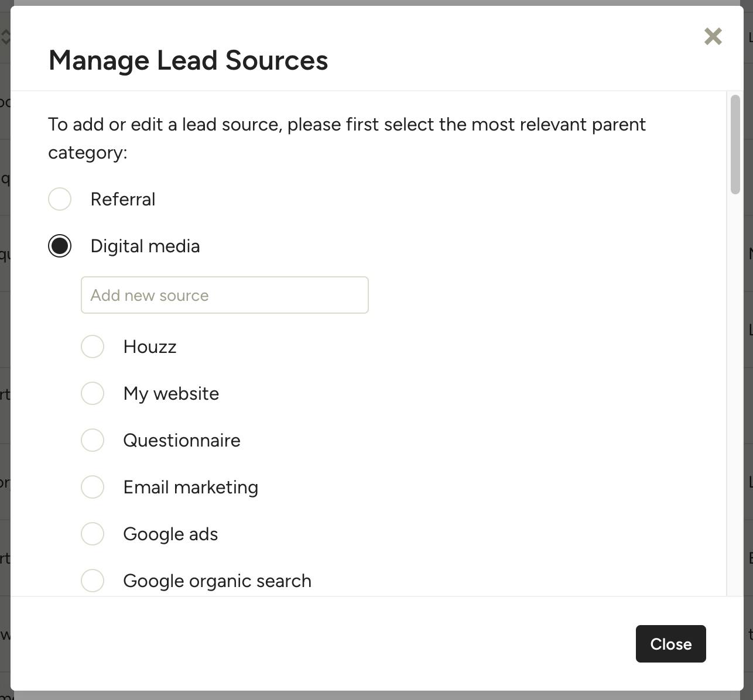Click the 'Referral' label text
The height and width of the screenshot is (700, 753).
click(123, 199)
